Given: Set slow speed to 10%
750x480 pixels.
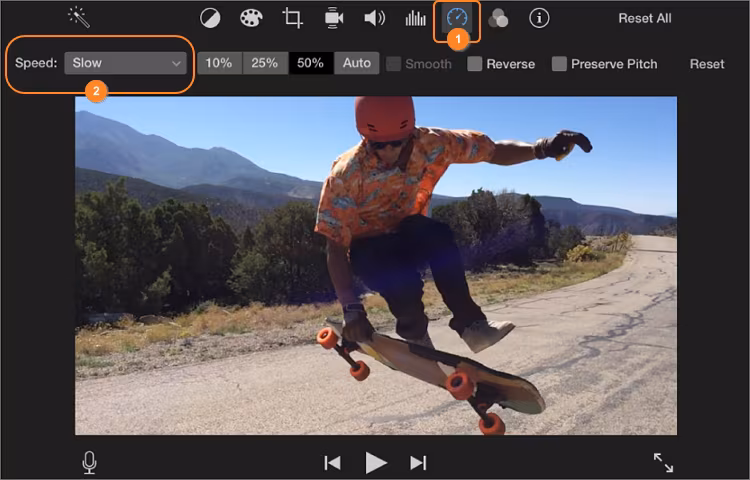Looking at the screenshot, I should (219, 63).
